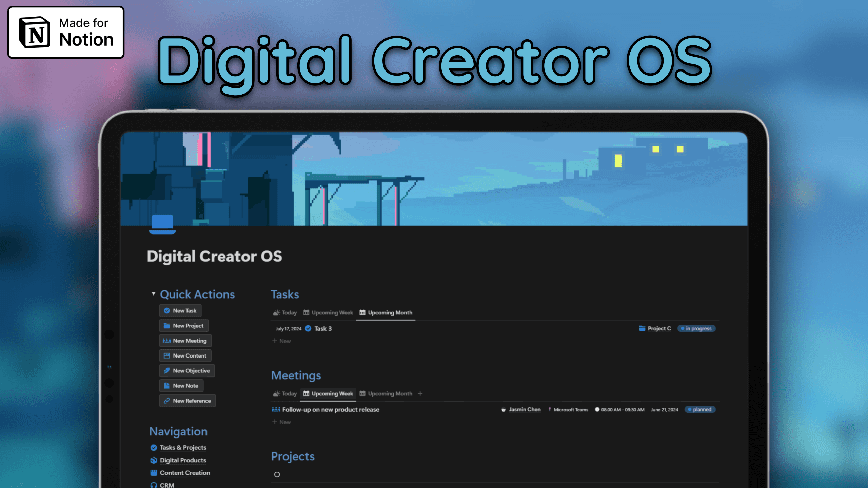Click the Quick Actions heading

[x=197, y=294]
